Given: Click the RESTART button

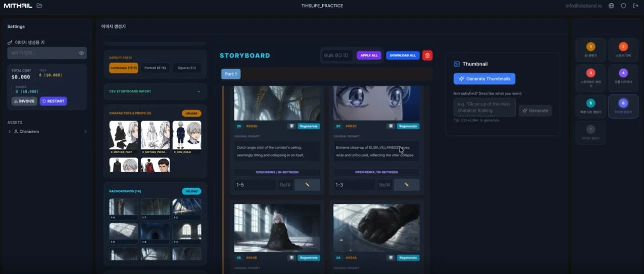Looking at the screenshot, I should pos(53,101).
